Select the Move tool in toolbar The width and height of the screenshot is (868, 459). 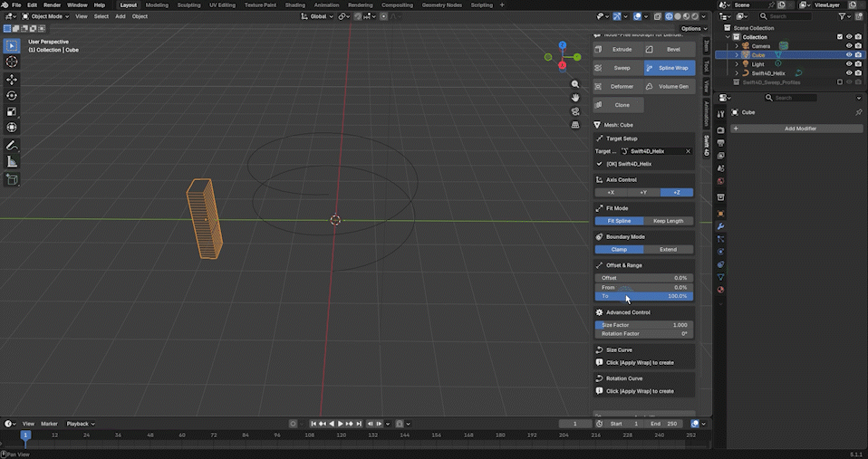[x=12, y=80]
